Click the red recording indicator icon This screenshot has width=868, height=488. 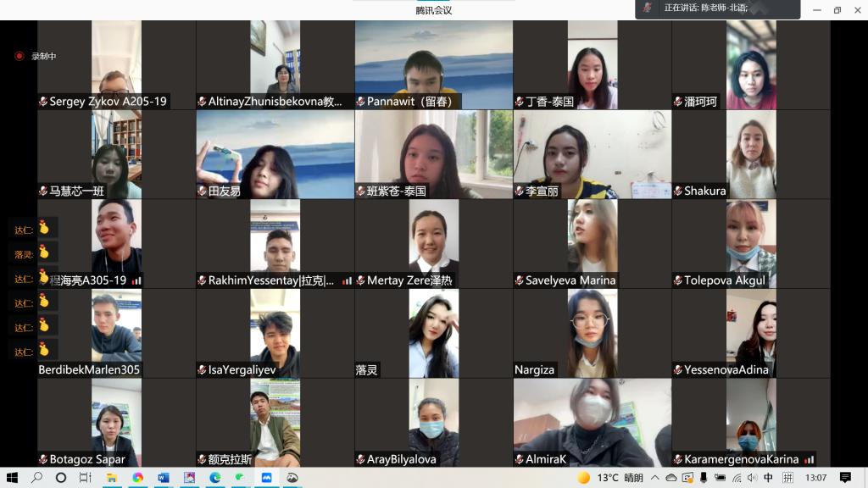pyautogui.click(x=19, y=56)
